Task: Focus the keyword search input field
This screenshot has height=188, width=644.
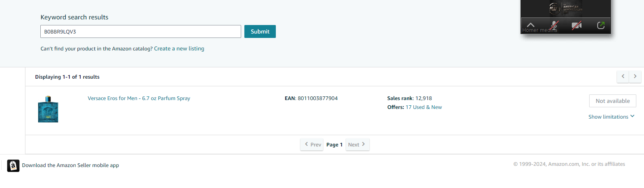Action: 141,31
